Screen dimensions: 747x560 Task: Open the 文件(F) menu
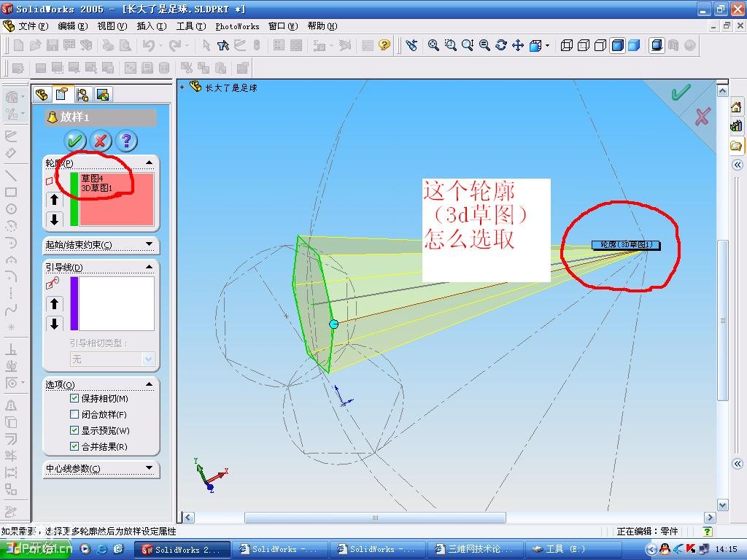(34, 26)
